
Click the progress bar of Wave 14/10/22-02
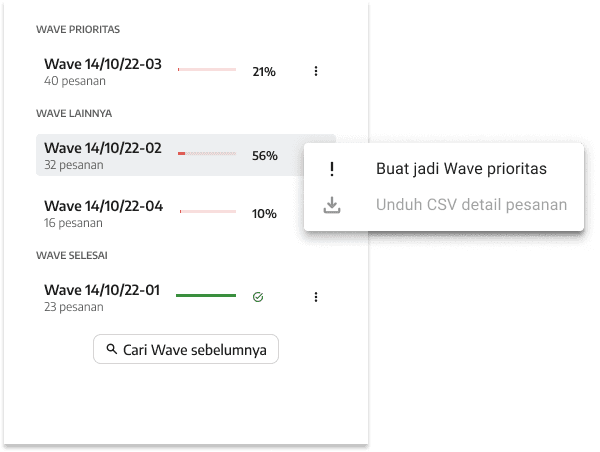206,154
